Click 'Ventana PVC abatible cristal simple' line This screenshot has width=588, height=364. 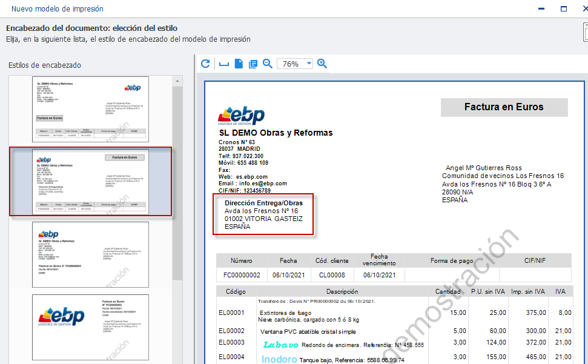pos(308,332)
